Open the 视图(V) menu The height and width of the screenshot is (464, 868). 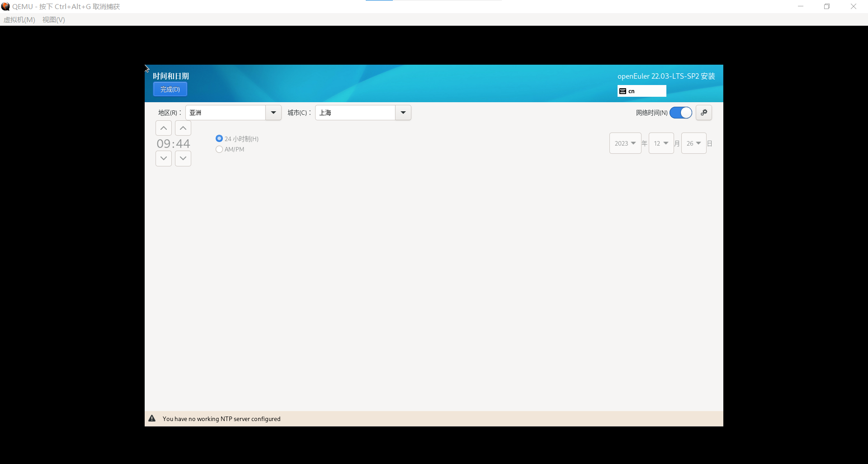54,19
